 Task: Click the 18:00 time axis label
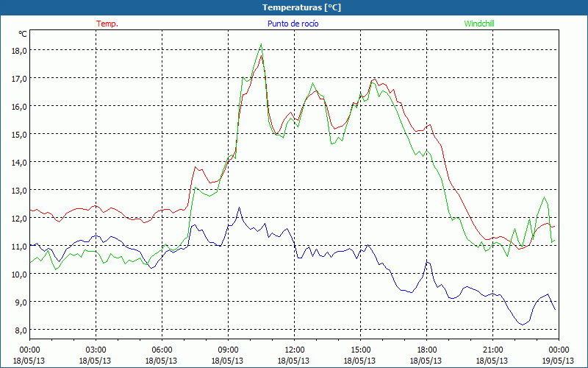(x=426, y=350)
